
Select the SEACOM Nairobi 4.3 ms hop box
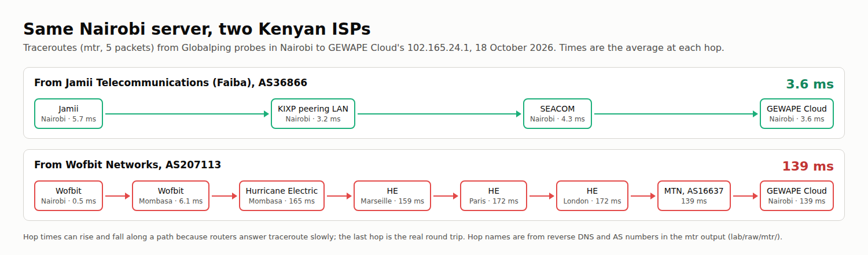click(x=557, y=113)
